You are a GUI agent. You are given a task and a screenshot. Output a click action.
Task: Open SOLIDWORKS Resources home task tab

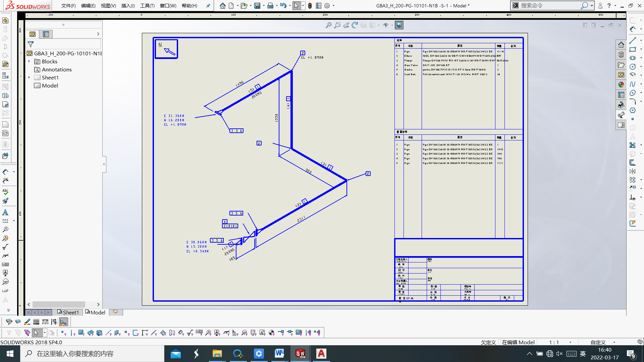click(x=621, y=45)
